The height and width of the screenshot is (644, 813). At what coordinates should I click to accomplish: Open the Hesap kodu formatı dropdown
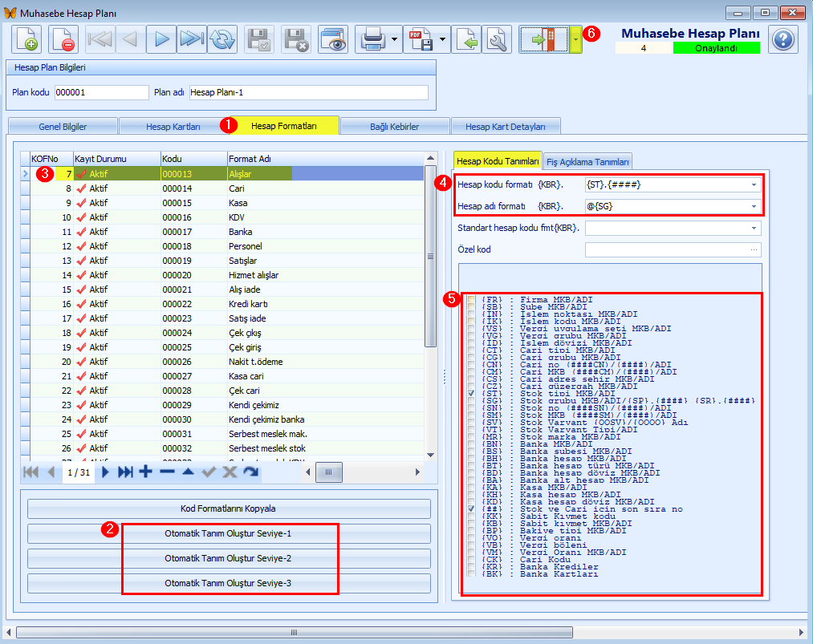coord(754,184)
